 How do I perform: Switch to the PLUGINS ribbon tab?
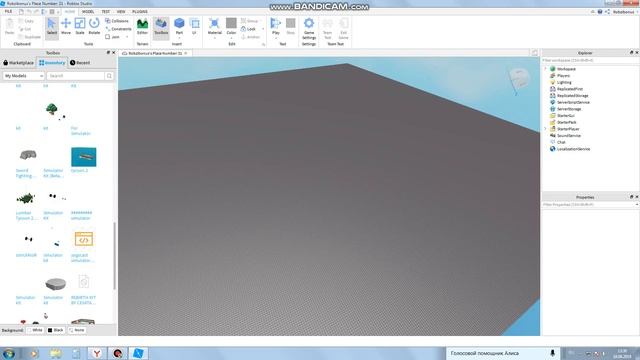[140, 12]
